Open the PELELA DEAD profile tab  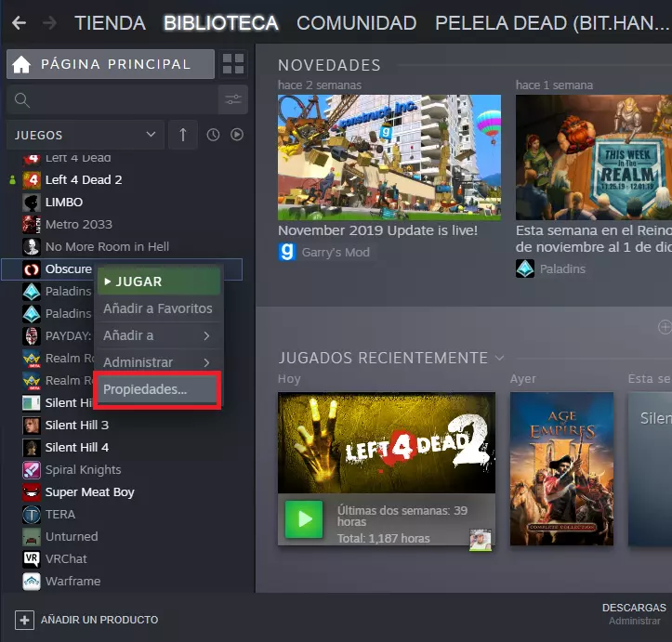click(x=552, y=23)
